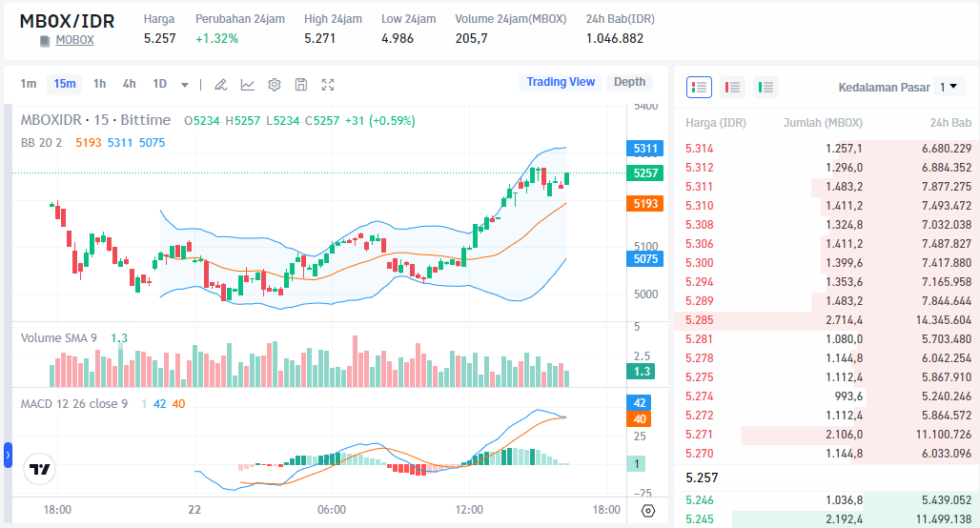980x528 pixels.
Task: Select the 1h timeframe
Action: click(99, 84)
